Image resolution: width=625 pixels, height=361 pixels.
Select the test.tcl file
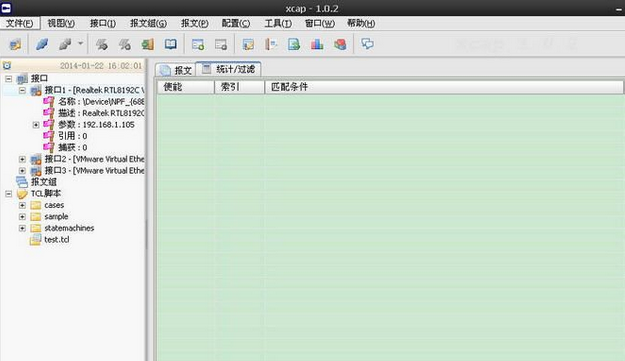[57, 239]
